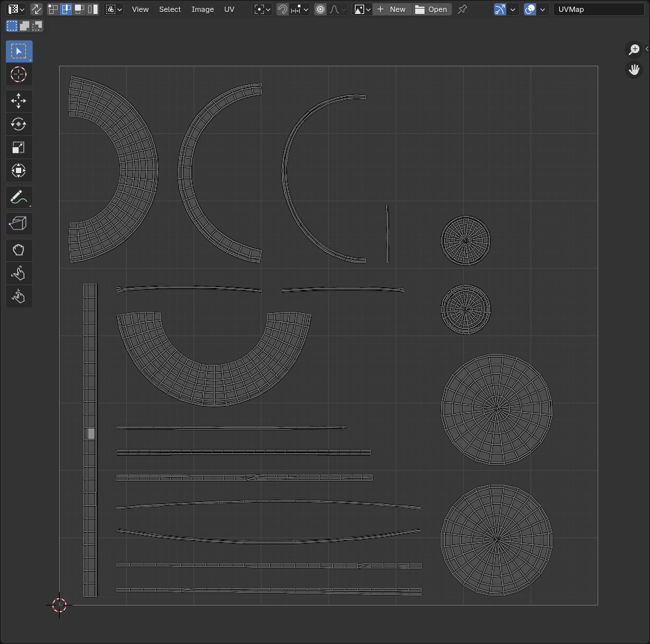This screenshot has height=644, width=650.
Task: Click the pan view hand icon
Action: [634, 69]
